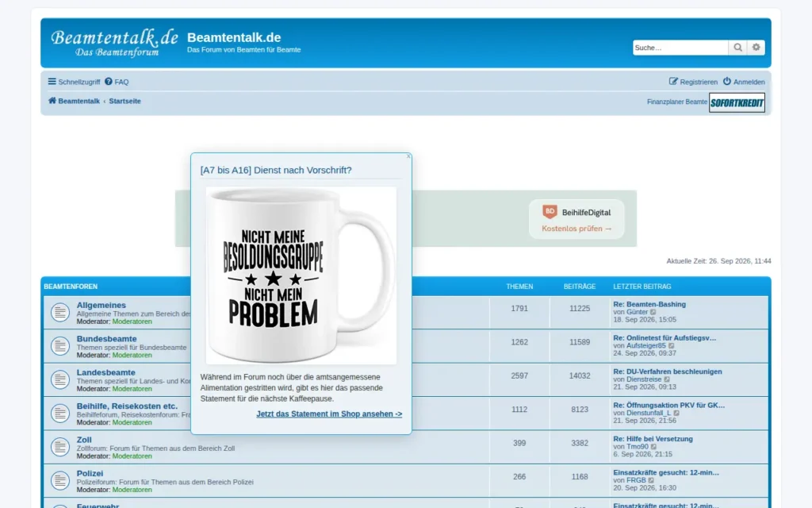Open advanced search gear icon
This screenshot has width=812, height=508.
click(756, 48)
